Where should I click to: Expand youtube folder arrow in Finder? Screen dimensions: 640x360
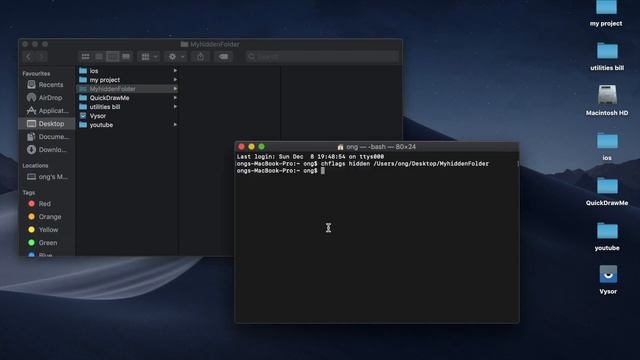tap(175, 124)
